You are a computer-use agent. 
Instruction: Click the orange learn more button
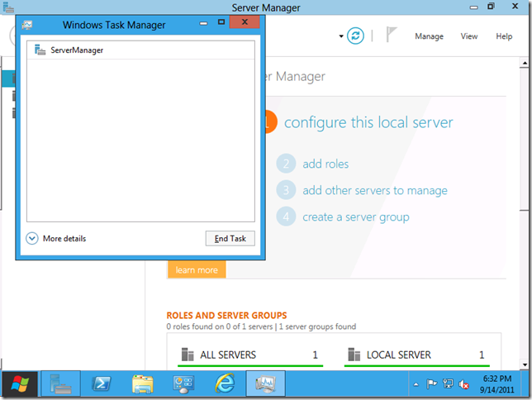[197, 270]
